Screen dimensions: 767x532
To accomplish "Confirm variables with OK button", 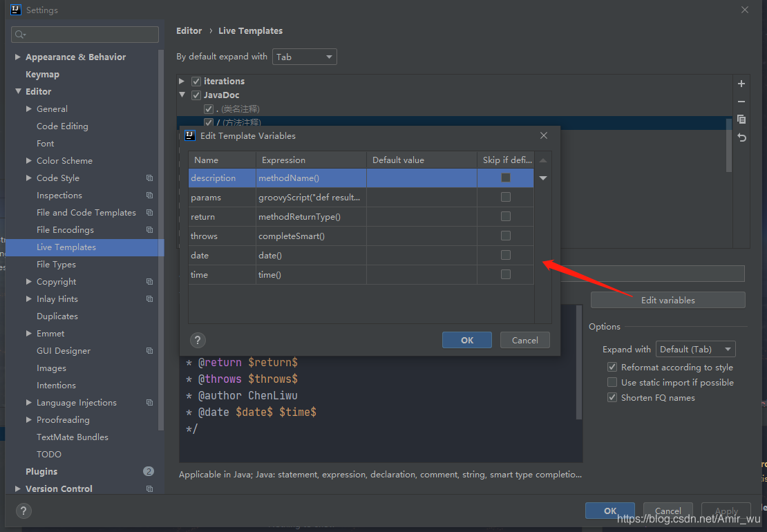I will coord(466,340).
